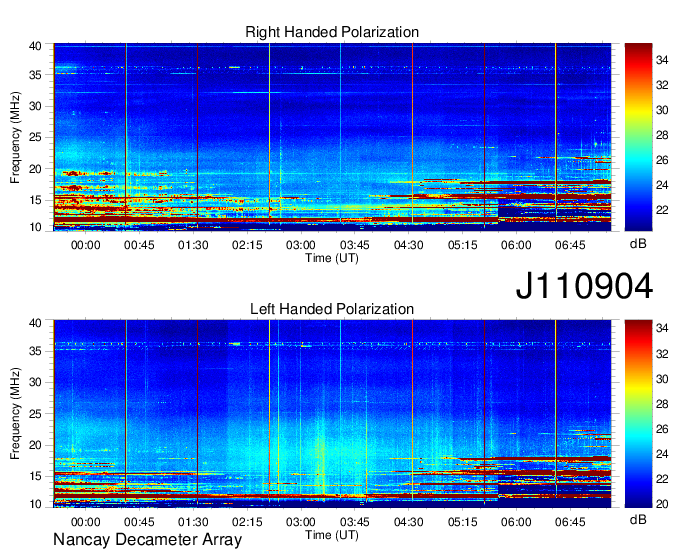Screen dimensions: 680x552
Task: Click the 'Nancay Decameter Array' caption
Action: pos(147,540)
